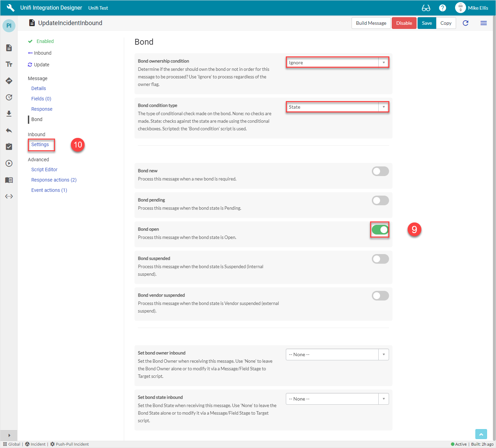Select the download icon in sidebar
The width and height of the screenshot is (496, 448).
click(x=9, y=114)
